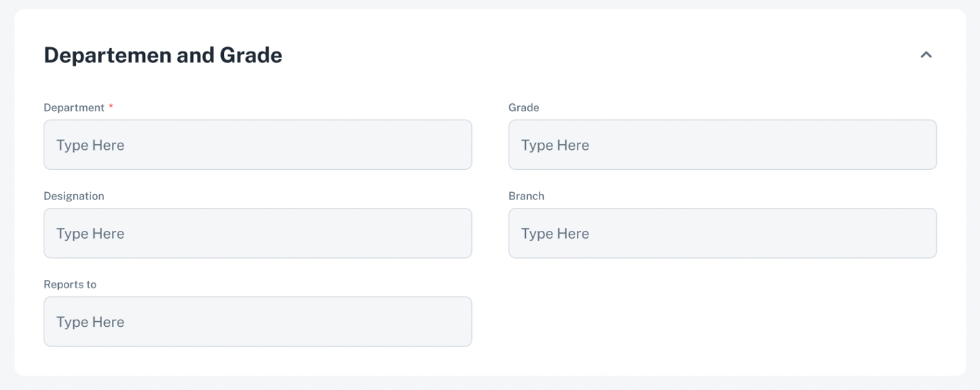The image size is (980, 390).
Task: Click the Type Here placeholder under Branch
Action: pyautogui.click(x=555, y=234)
